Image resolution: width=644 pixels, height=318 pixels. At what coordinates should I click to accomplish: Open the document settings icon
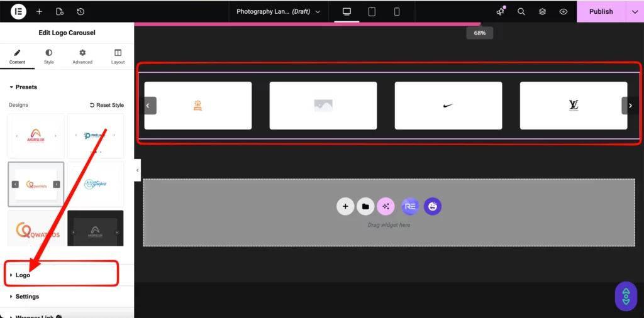[x=60, y=11]
